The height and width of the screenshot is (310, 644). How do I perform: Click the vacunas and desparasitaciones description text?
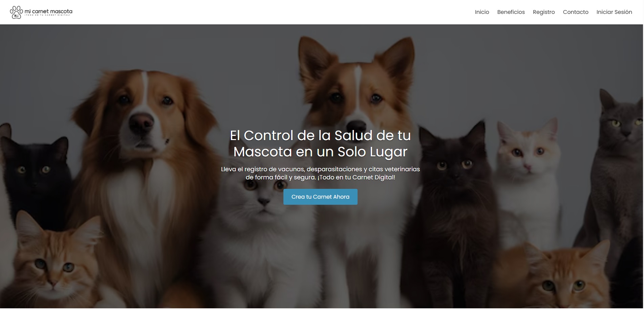coord(320,173)
